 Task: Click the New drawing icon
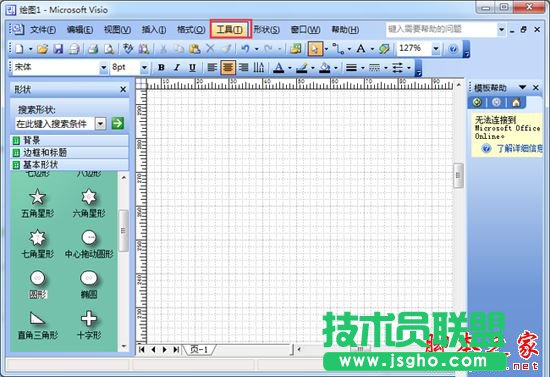pos(20,49)
